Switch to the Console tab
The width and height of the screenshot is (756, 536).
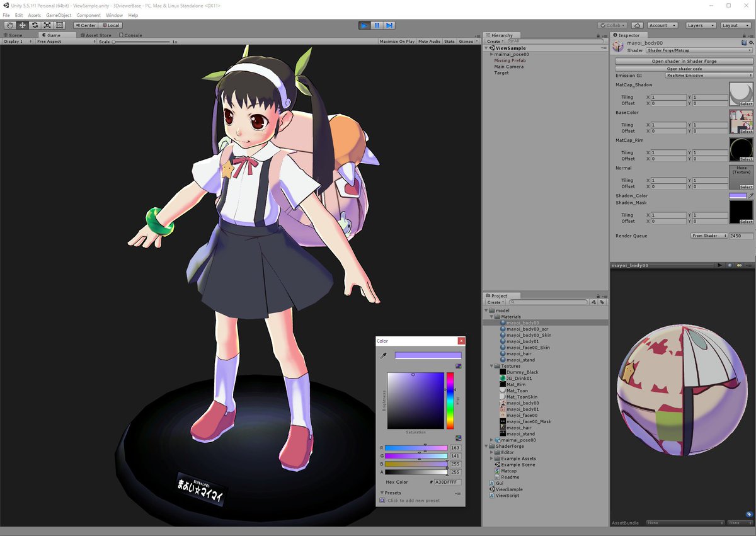131,35
